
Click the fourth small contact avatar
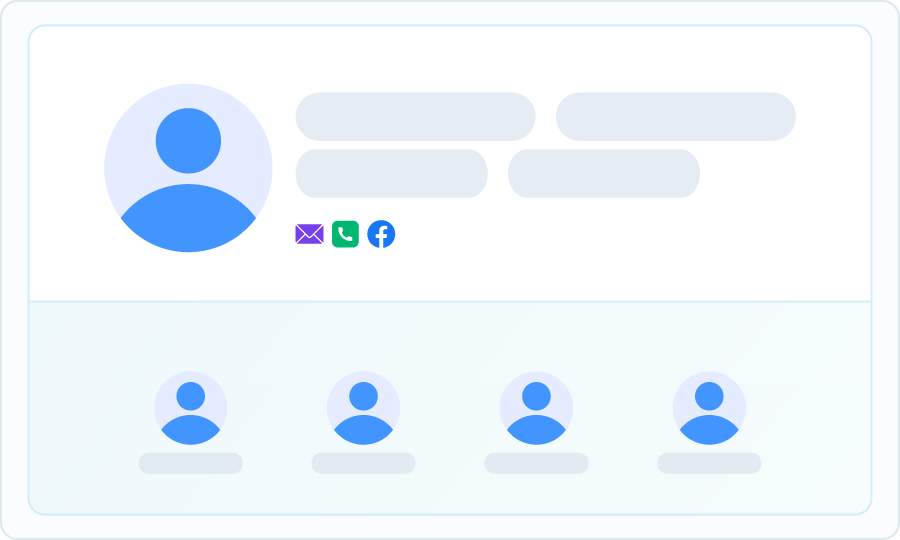pos(709,408)
